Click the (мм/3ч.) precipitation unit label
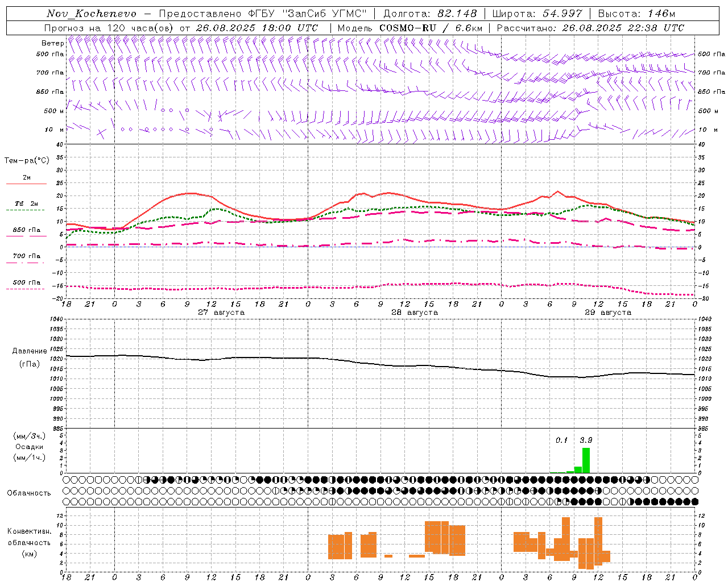Screen dimensions: 728x582 click(30, 436)
